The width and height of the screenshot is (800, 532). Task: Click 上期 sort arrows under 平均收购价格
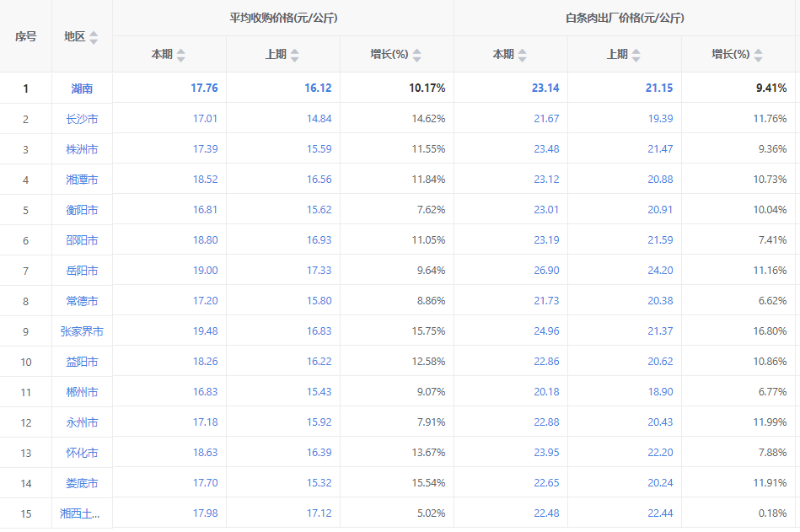click(x=294, y=55)
